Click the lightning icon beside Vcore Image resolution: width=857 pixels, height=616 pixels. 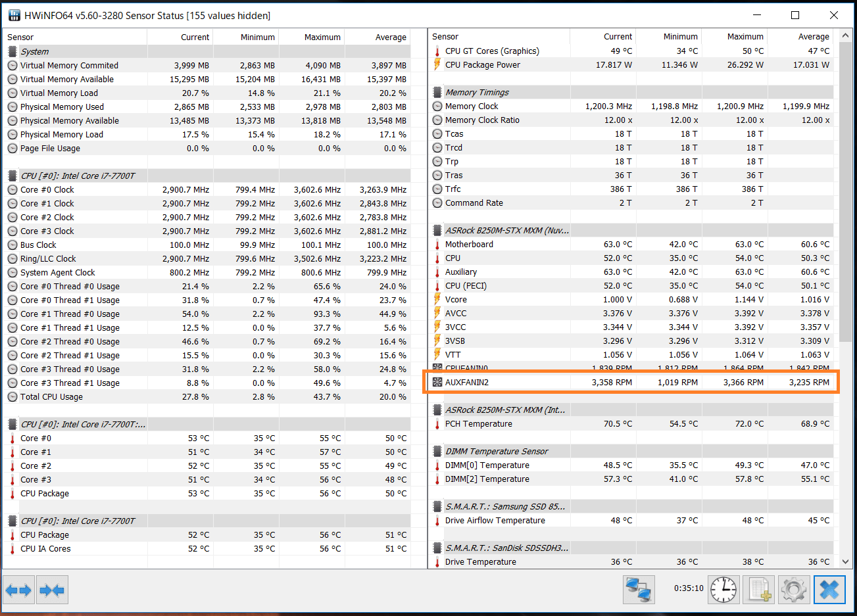tap(437, 299)
